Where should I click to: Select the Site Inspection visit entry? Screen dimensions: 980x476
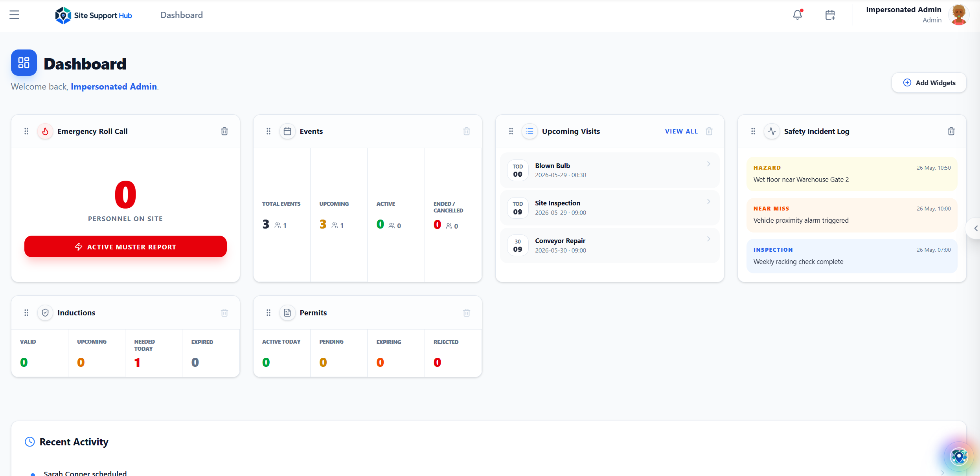610,208
